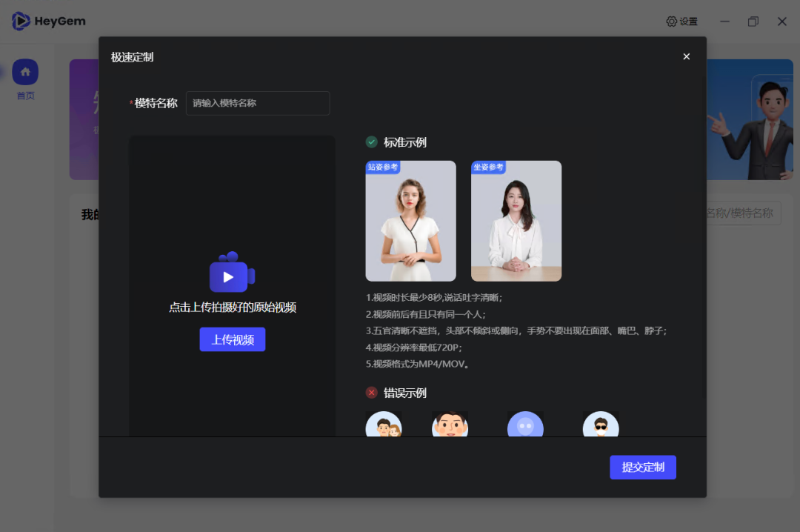Viewport: 800px width, 532px height.
Task: Click the 点击上传拍摄好的原始视频 text
Action: pos(233,307)
